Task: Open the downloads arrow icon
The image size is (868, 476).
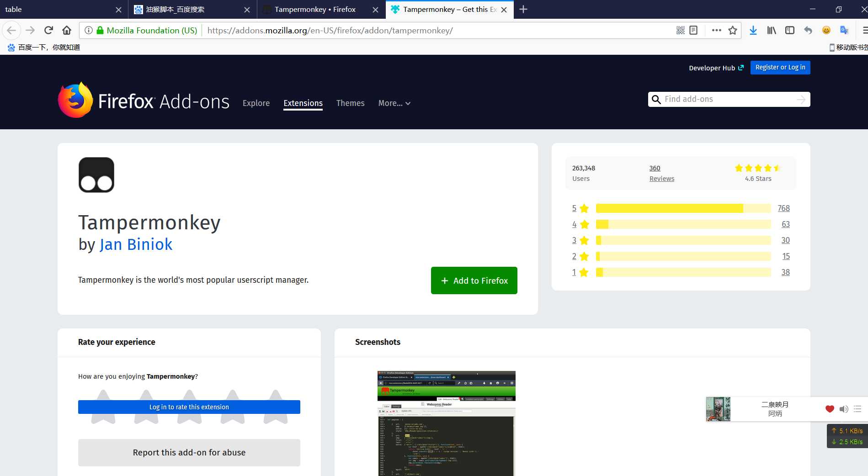Action: [753, 31]
